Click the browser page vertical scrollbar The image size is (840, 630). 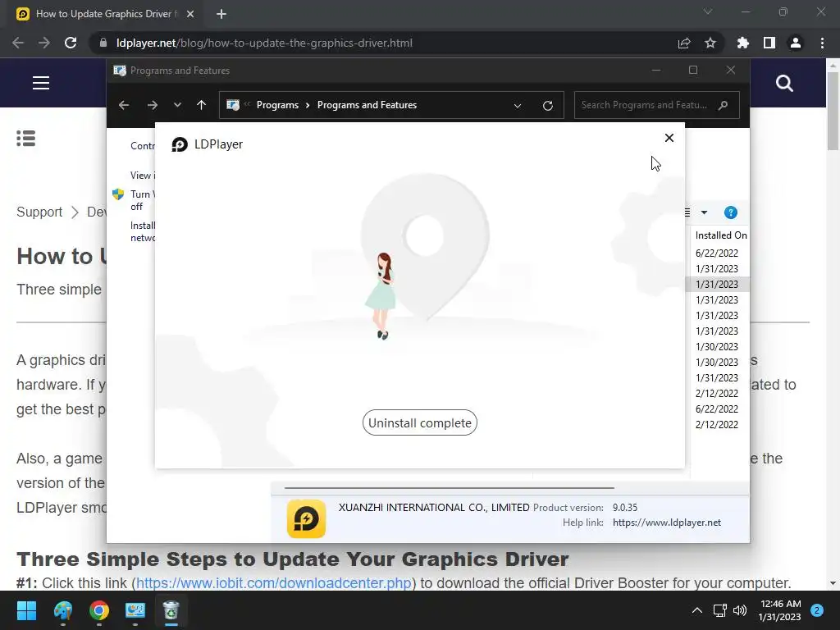point(833,111)
